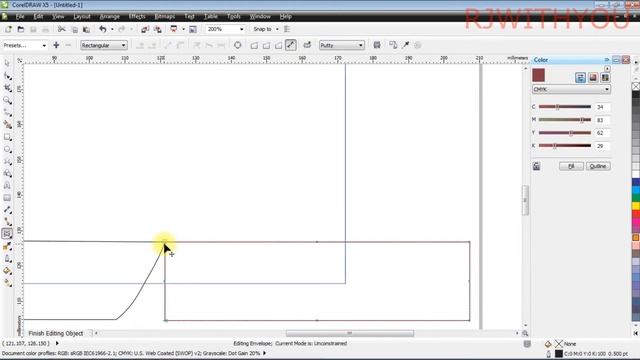Screen dimensions: 640x360
Task: Click the Create envelope from eyedropper icon
Action: (x=405, y=45)
